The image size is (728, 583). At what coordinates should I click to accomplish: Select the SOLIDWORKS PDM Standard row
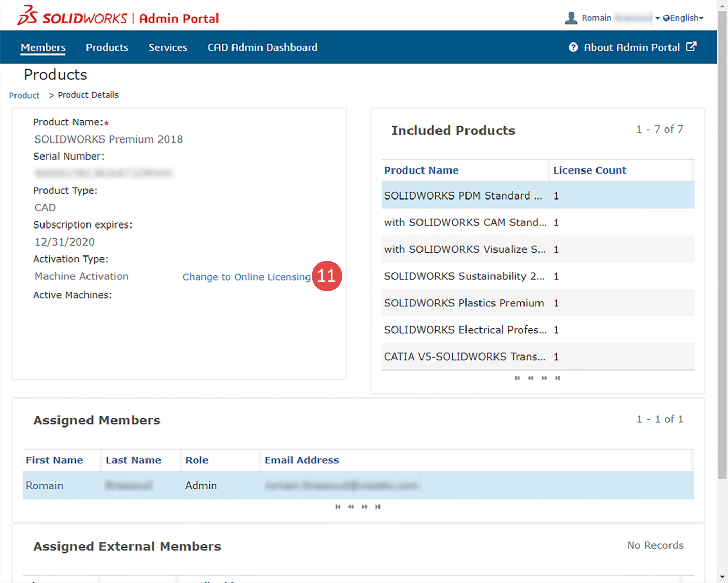pyautogui.click(x=538, y=195)
